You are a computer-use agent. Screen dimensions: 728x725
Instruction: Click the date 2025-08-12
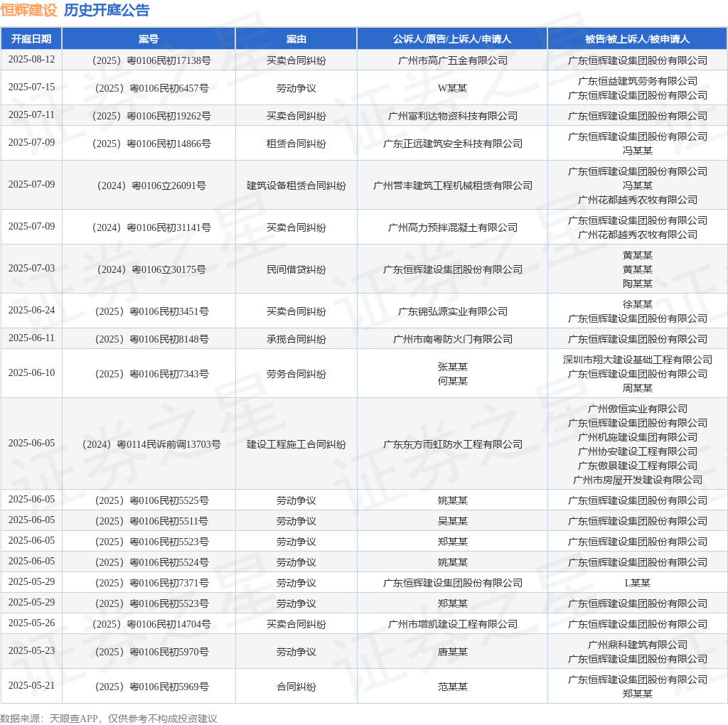(x=31, y=60)
